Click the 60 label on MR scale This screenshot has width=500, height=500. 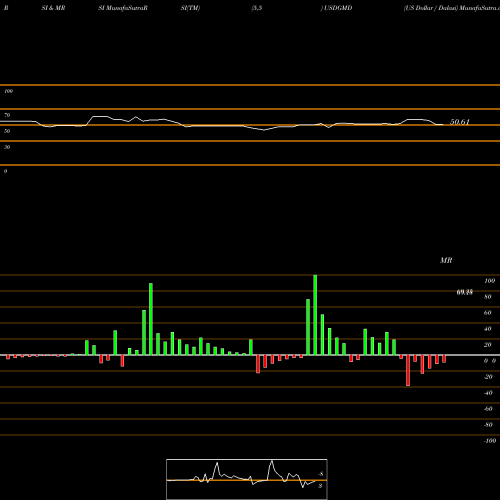coord(488,313)
